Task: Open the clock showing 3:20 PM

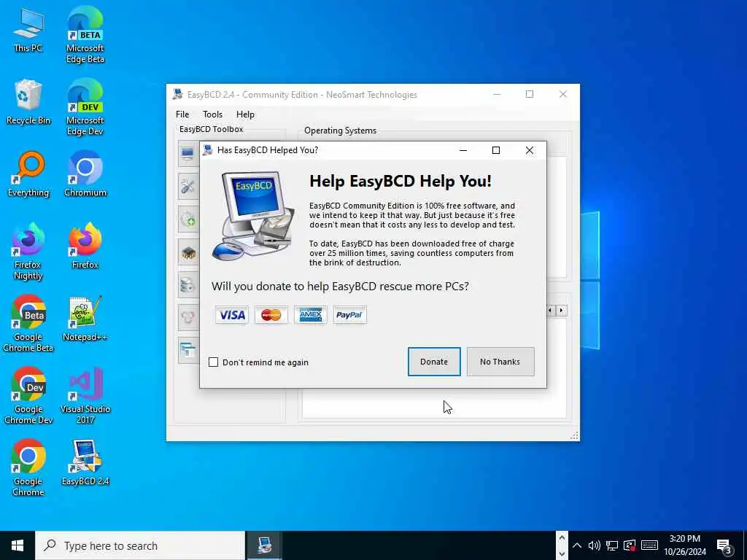Action: pyautogui.click(x=685, y=545)
